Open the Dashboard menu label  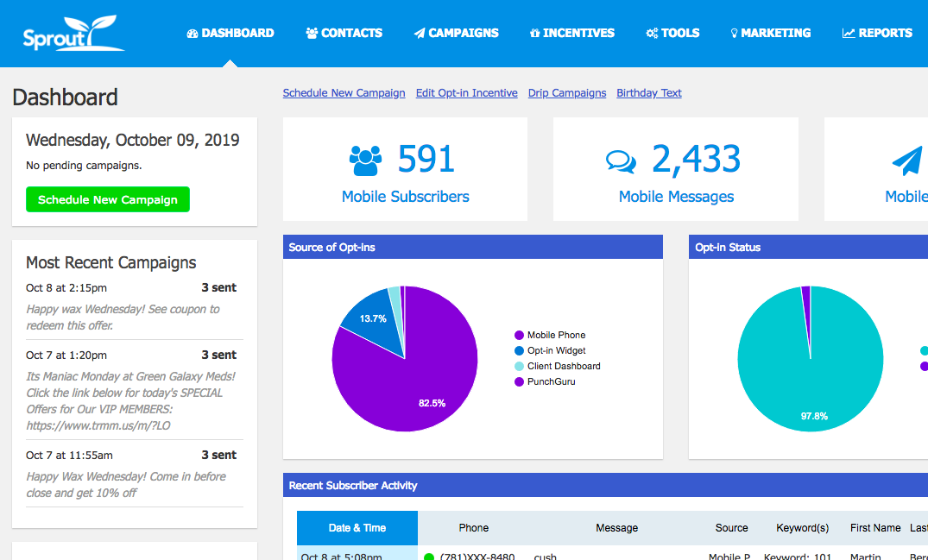click(x=237, y=33)
